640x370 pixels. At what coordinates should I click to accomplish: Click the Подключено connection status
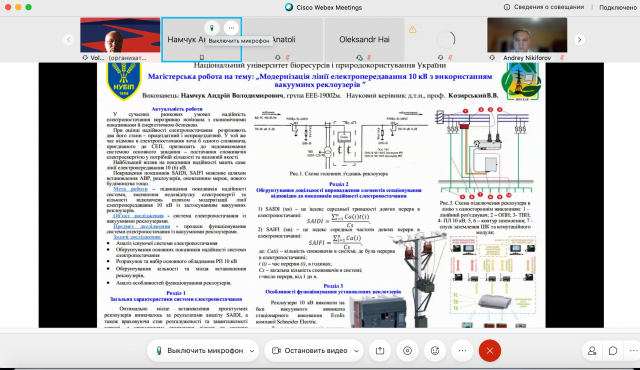(x=618, y=7)
